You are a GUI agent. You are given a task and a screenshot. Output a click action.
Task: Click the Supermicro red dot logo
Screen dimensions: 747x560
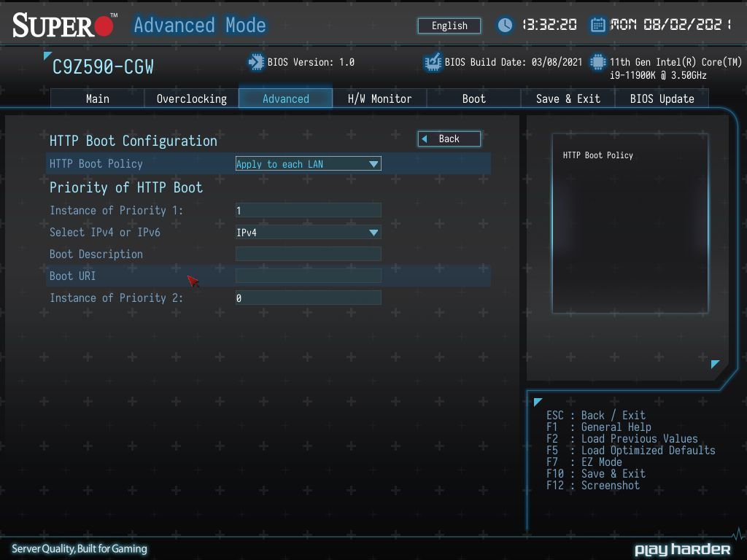coord(104,26)
